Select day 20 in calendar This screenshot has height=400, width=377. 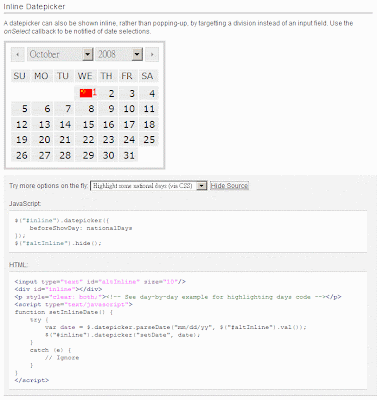coord(42,140)
